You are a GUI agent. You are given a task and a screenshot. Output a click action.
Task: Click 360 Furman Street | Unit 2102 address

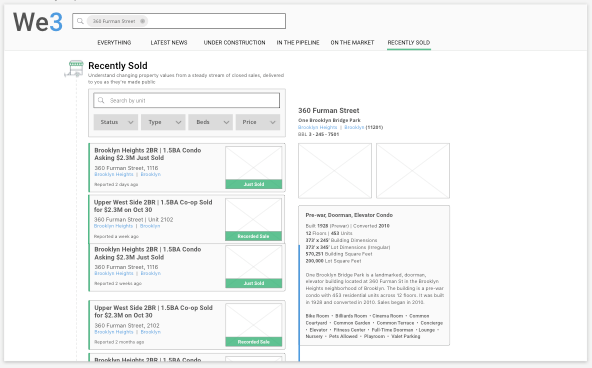pyautogui.click(x=133, y=219)
